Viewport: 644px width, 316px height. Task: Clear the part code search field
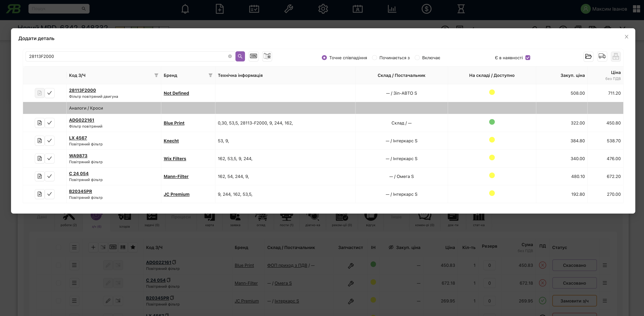click(x=230, y=56)
